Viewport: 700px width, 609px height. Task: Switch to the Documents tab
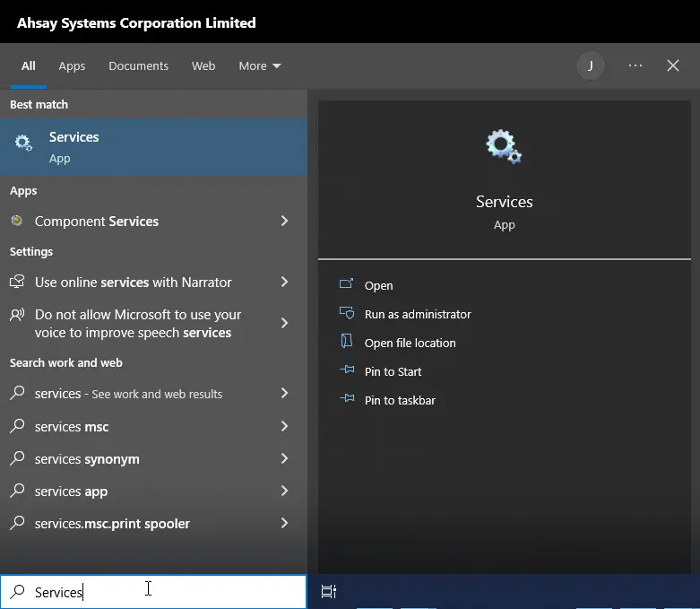138,65
